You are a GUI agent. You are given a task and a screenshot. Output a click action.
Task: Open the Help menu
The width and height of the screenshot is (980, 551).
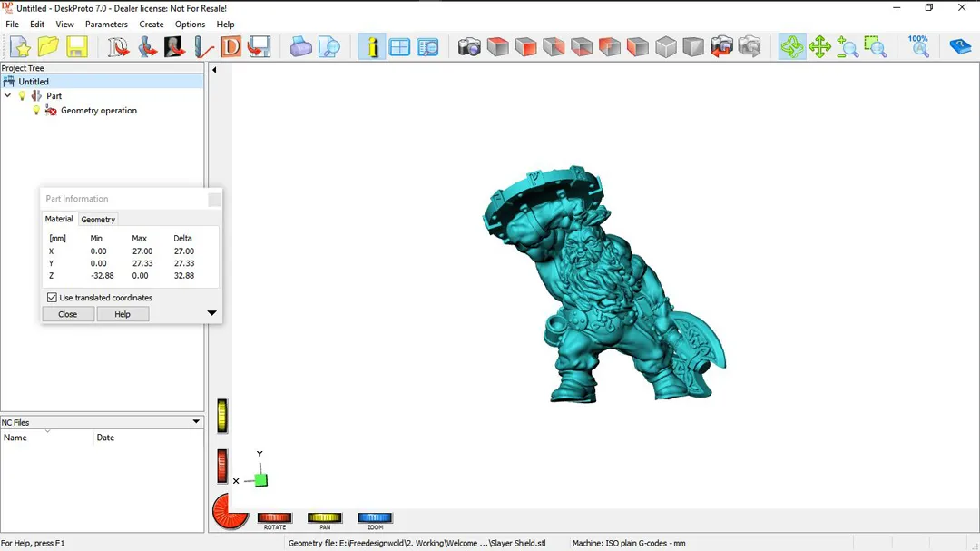click(226, 25)
